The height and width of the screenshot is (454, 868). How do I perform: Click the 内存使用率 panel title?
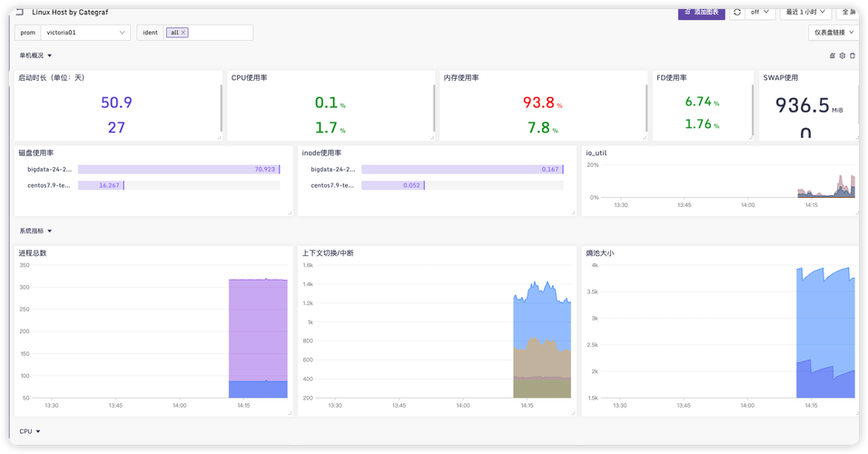[x=461, y=77]
